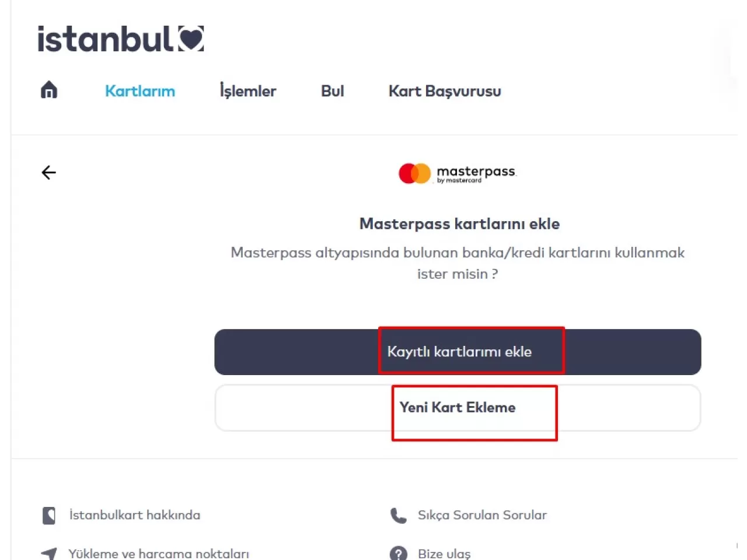This screenshot has width=747, height=560.
Task: Click the masterpass wordmark text
Action: (476, 172)
